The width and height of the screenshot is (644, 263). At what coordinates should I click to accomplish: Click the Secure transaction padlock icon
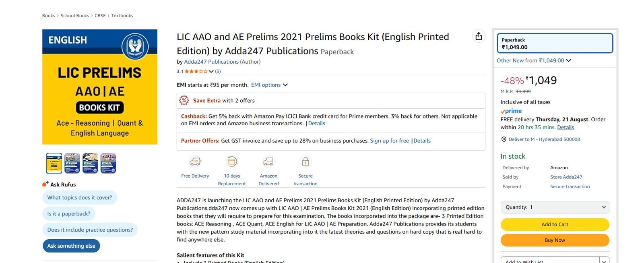pyautogui.click(x=305, y=162)
